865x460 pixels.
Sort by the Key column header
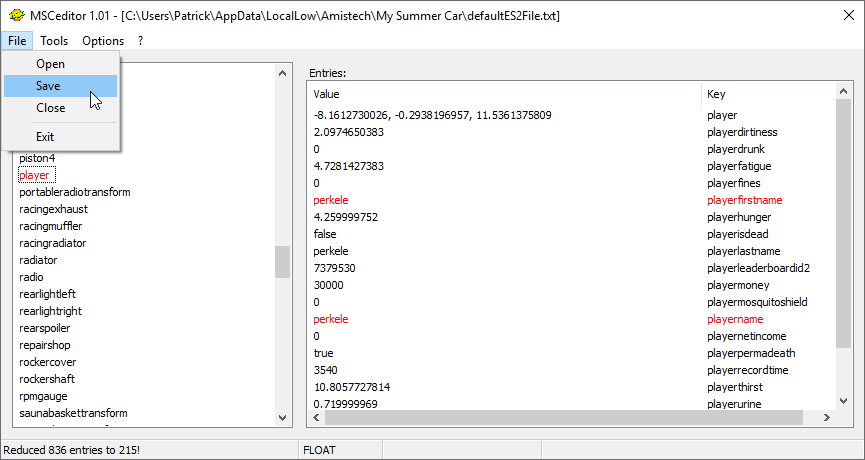click(x=769, y=94)
